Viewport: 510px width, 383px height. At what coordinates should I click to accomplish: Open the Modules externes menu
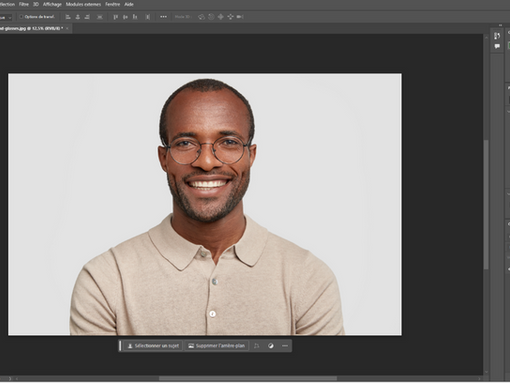click(83, 4)
